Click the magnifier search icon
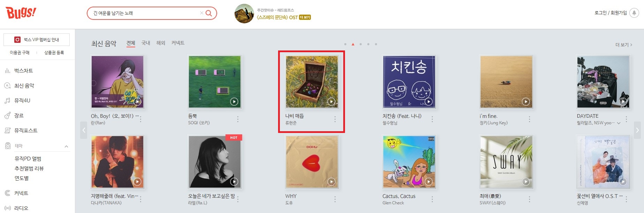Image resolution: width=644 pixels, height=213 pixels. point(209,13)
